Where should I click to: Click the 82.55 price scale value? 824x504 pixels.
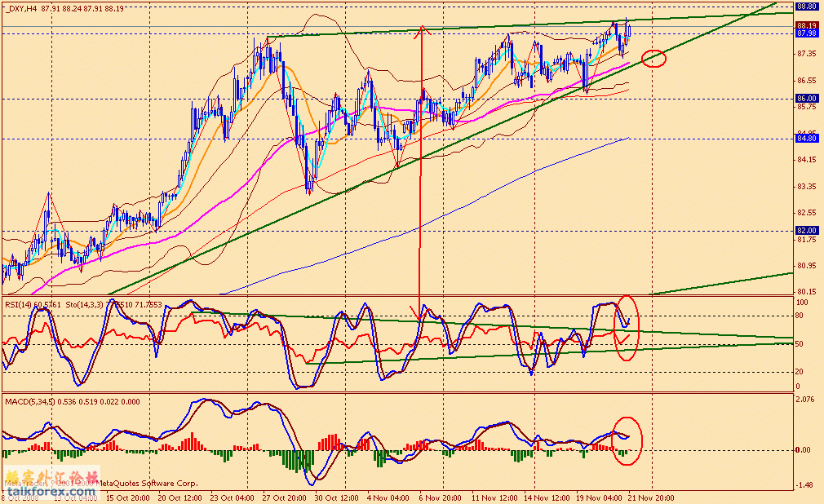(x=807, y=213)
